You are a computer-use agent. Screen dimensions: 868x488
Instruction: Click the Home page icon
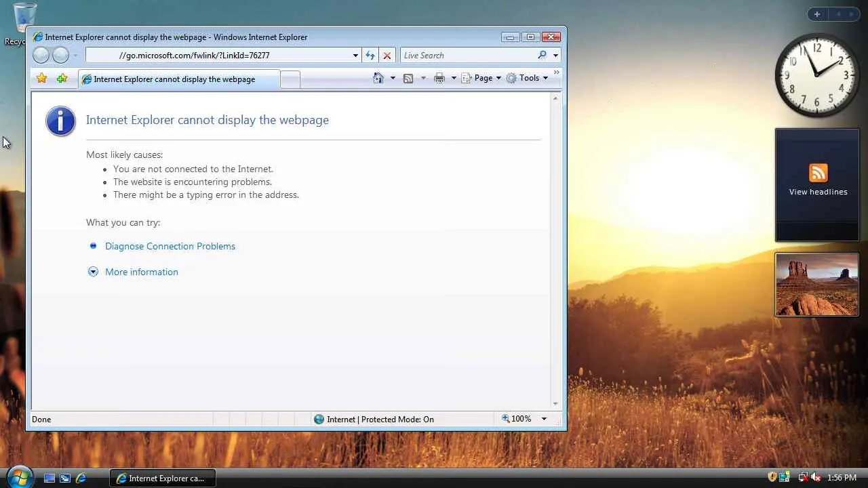click(379, 78)
